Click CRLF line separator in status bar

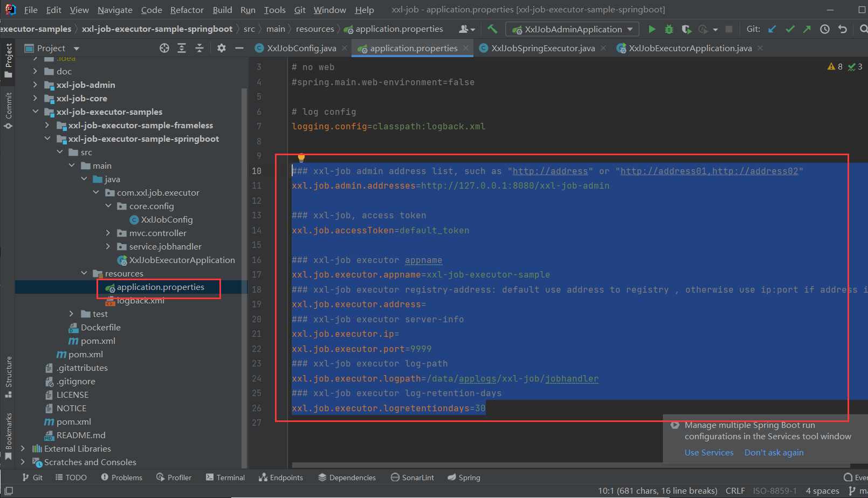click(735, 490)
